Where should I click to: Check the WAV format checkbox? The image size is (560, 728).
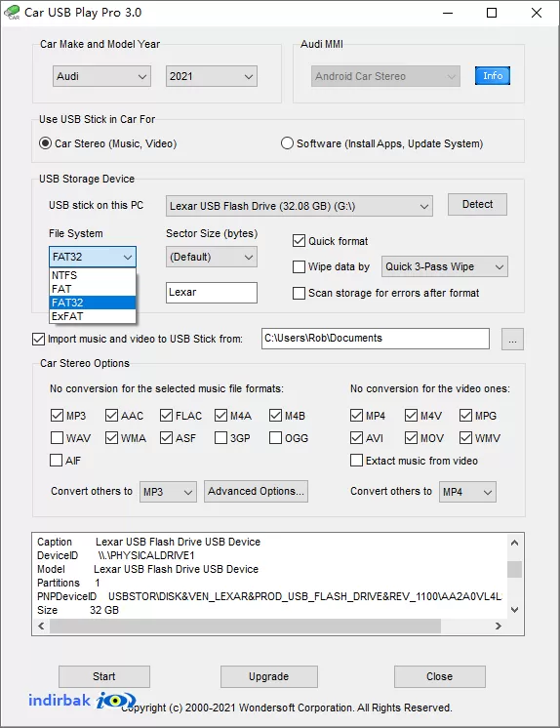coord(57,438)
